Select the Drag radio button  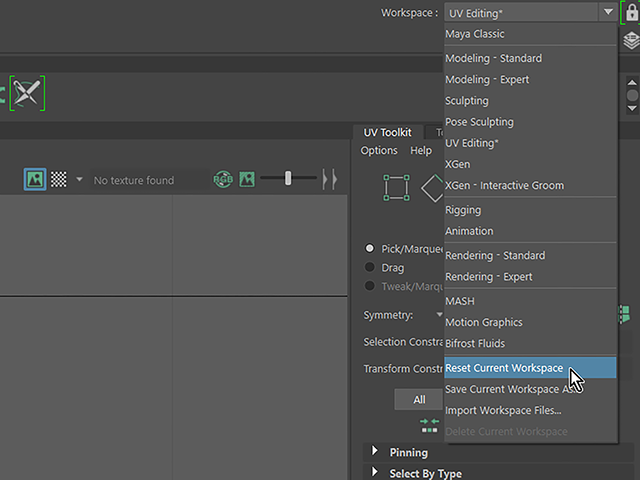(x=369, y=267)
